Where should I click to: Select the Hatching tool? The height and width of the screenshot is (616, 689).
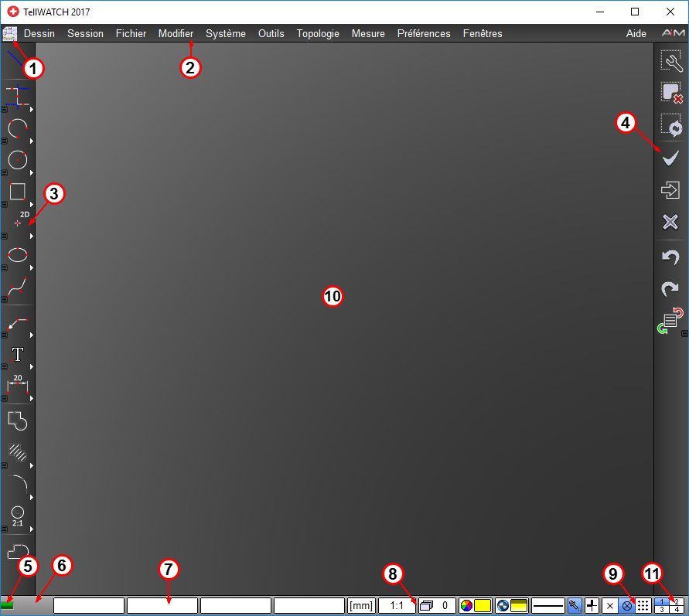(17, 452)
